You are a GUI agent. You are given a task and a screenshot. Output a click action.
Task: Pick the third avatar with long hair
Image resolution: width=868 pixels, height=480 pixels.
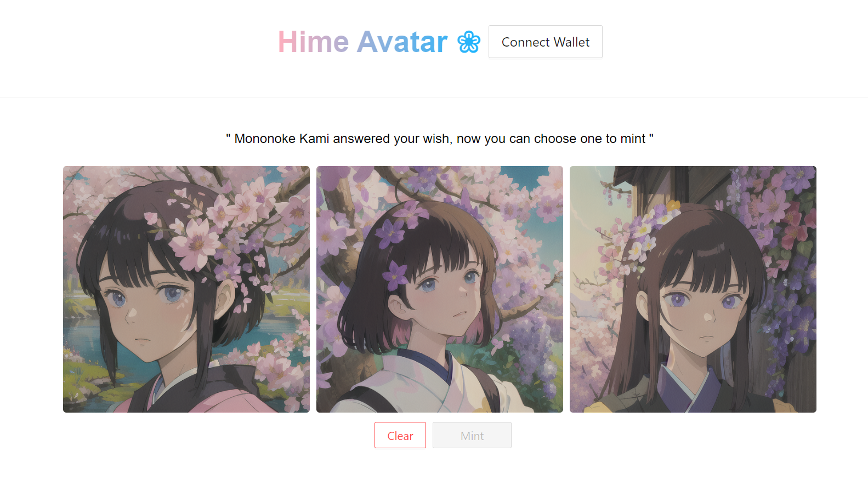[693, 289]
